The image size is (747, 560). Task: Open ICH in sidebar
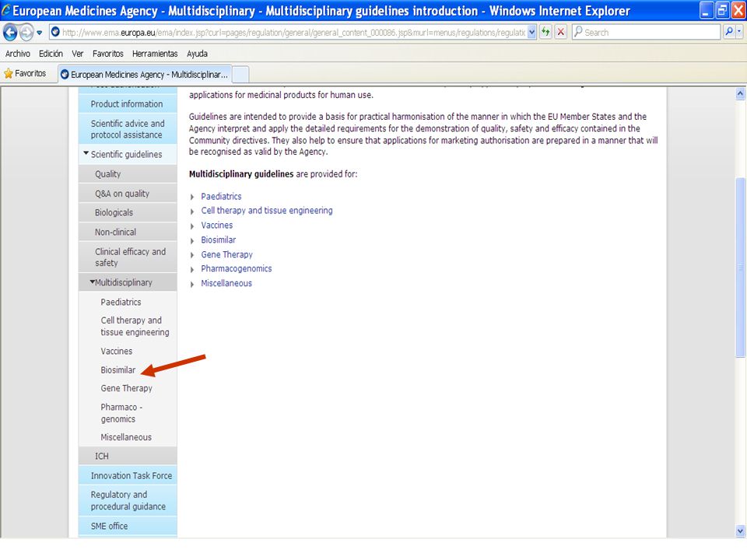click(x=127, y=457)
